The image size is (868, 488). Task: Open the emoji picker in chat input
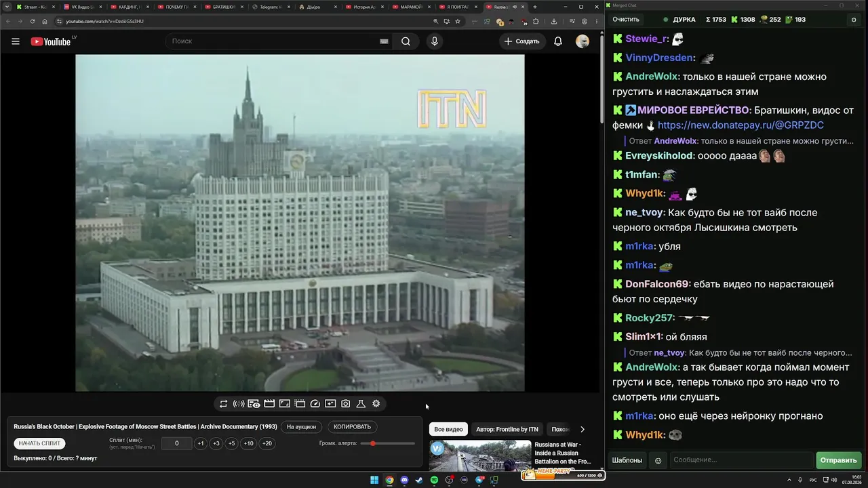pyautogui.click(x=658, y=460)
